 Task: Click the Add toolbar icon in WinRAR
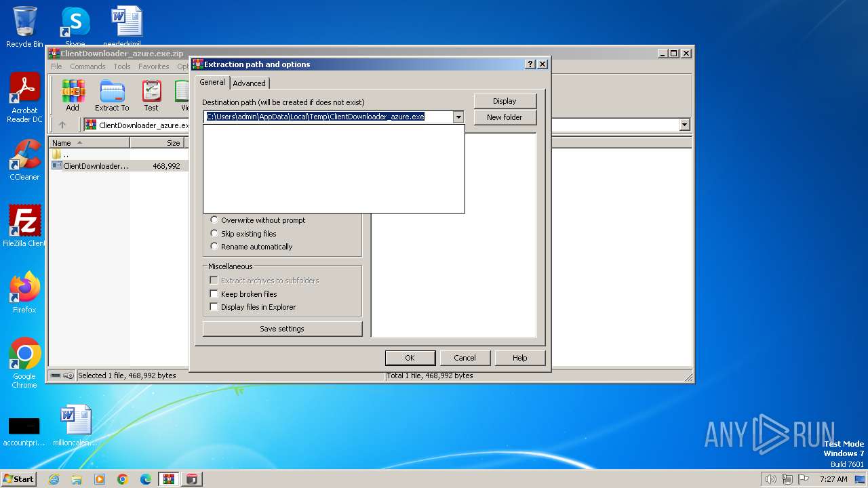point(73,95)
